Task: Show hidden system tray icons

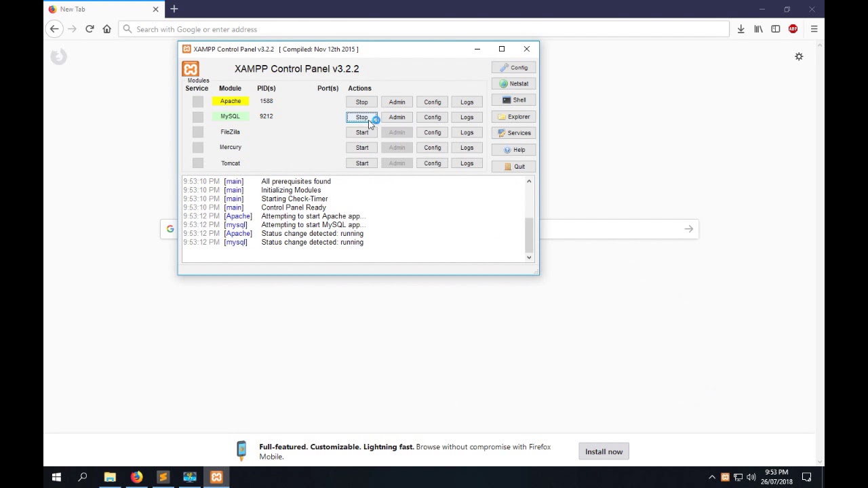Action: (x=712, y=477)
